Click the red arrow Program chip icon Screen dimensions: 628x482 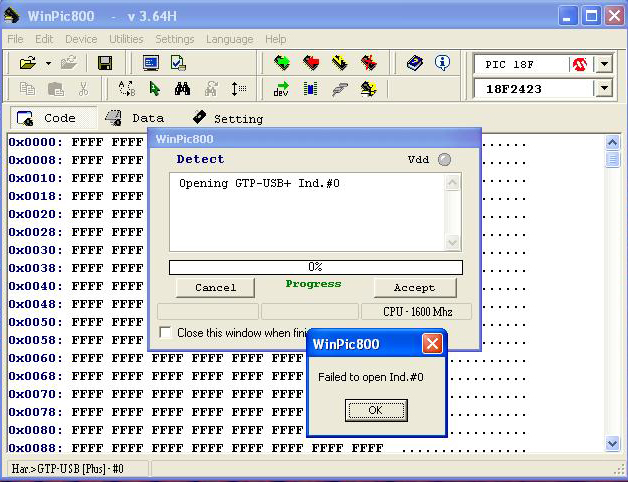click(311, 63)
